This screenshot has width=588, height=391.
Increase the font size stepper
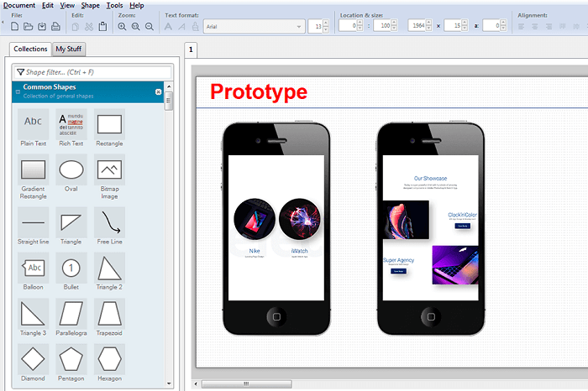326,23
